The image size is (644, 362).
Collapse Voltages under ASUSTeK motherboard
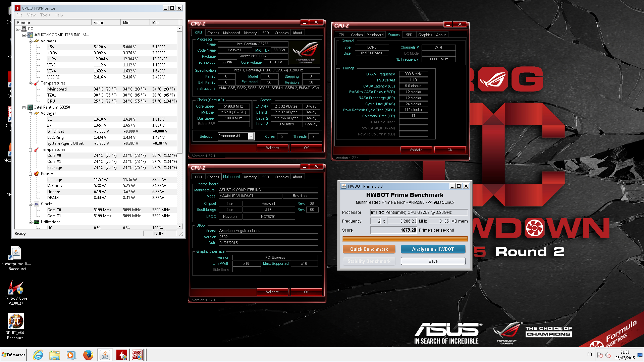pyautogui.click(x=31, y=41)
